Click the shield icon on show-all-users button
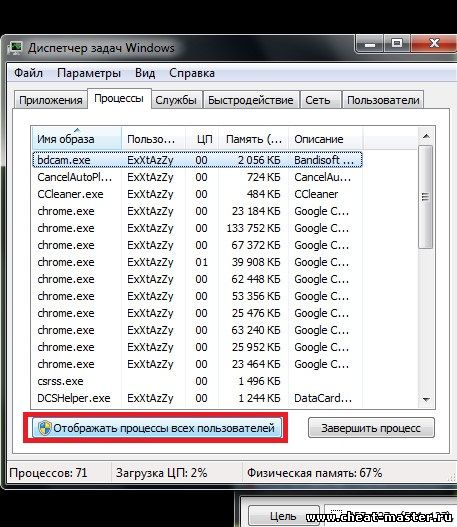The image size is (457, 527). click(x=44, y=428)
